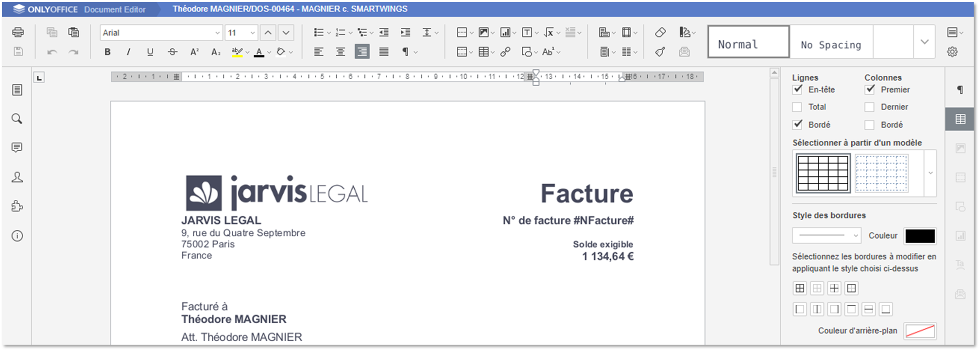Open the Couleur d'arrière-plan swatch
Image resolution: width=980 pixels, height=351 pixels.
(x=920, y=331)
